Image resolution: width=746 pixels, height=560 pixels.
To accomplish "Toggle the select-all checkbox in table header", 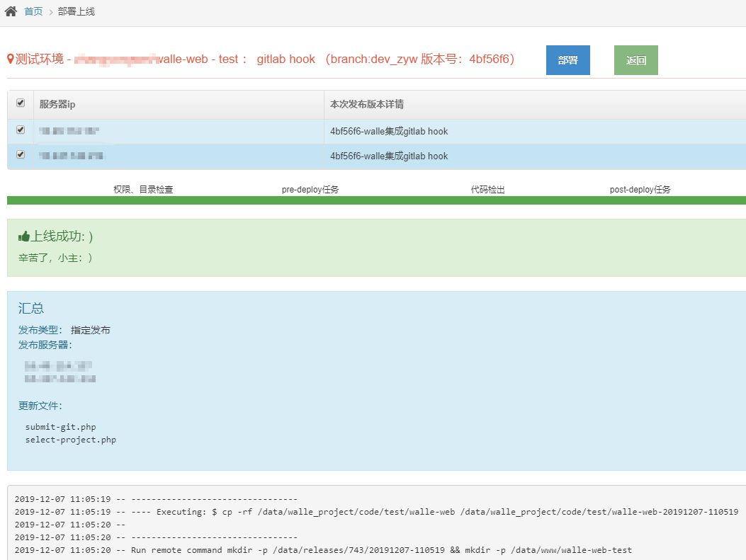I will click(21, 103).
